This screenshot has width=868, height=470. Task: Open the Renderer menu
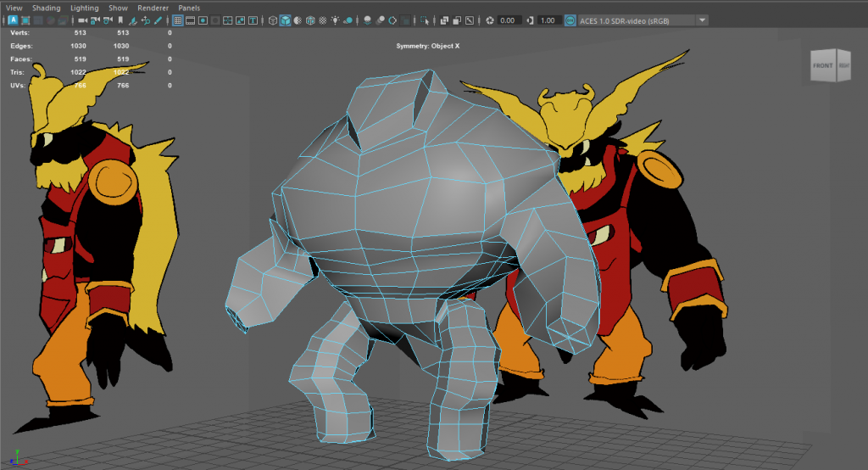(153, 8)
